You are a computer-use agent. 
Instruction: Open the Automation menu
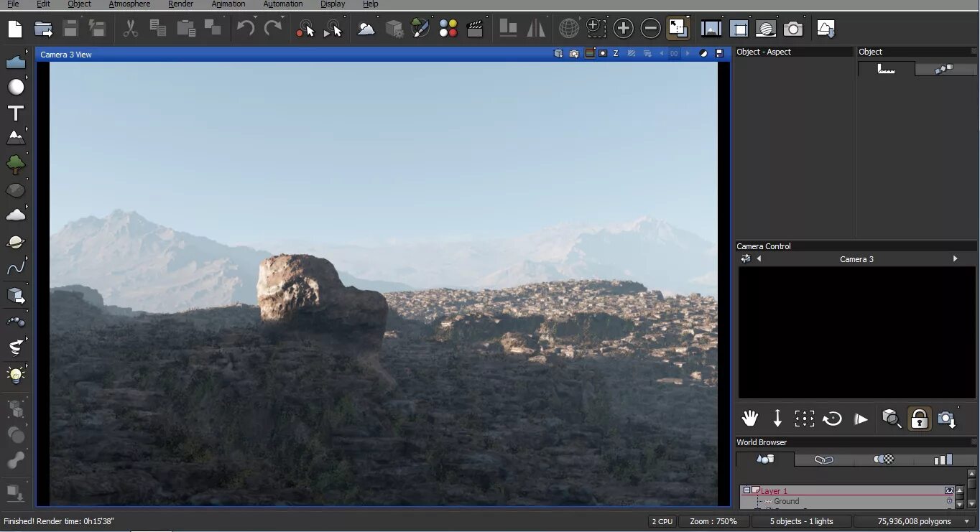[x=283, y=4]
